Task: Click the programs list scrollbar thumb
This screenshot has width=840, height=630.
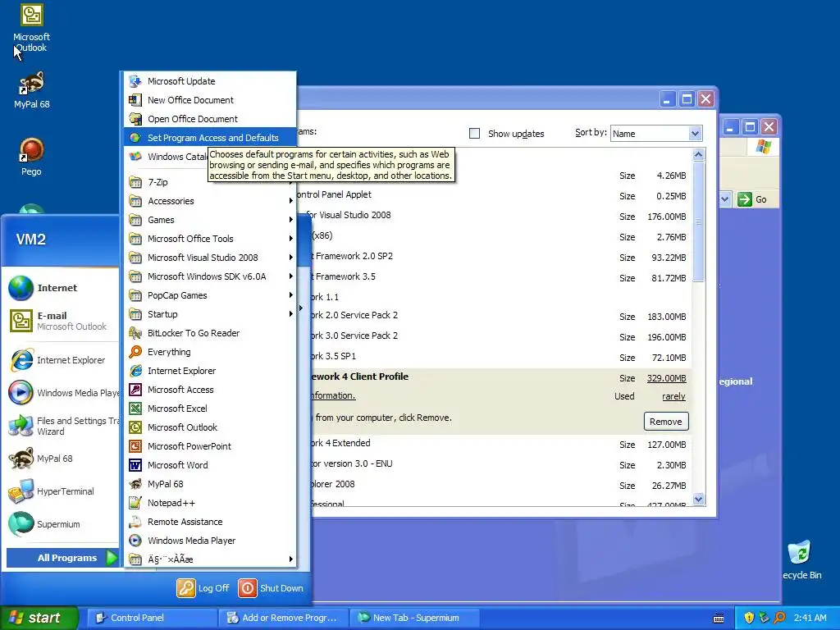Action: (x=698, y=221)
